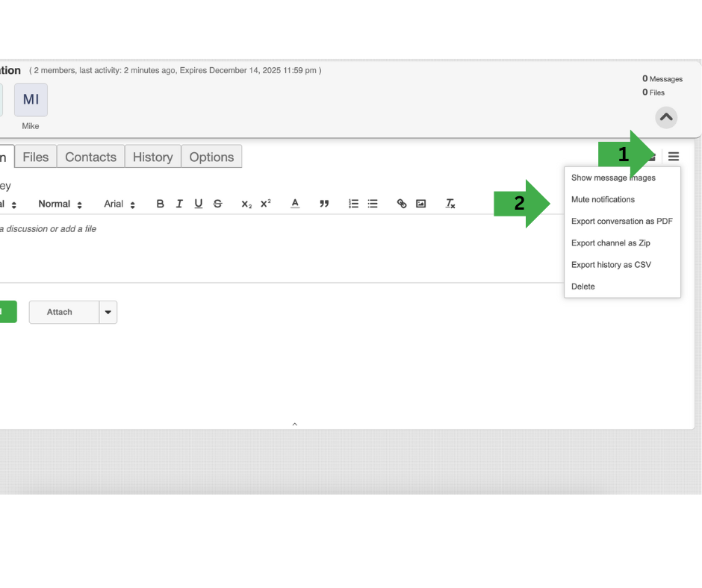
Task: Click the 0 Files counter
Action: pyautogui.click(x=653, y=93)
